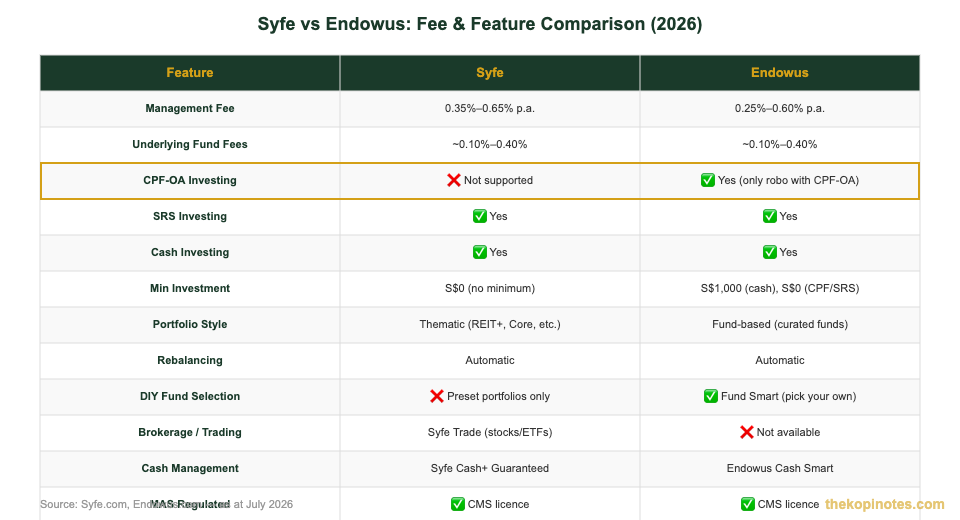Click the Not supported text
960x520 pixels.
click(498, 180)
